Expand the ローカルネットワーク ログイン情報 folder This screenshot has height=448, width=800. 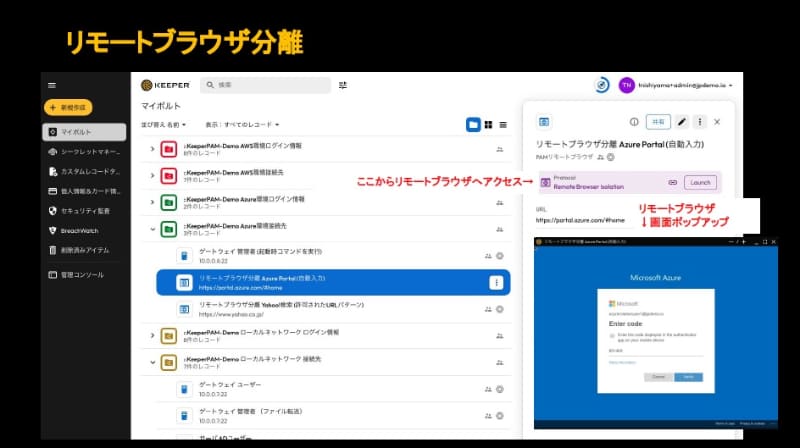coord(152,336)
